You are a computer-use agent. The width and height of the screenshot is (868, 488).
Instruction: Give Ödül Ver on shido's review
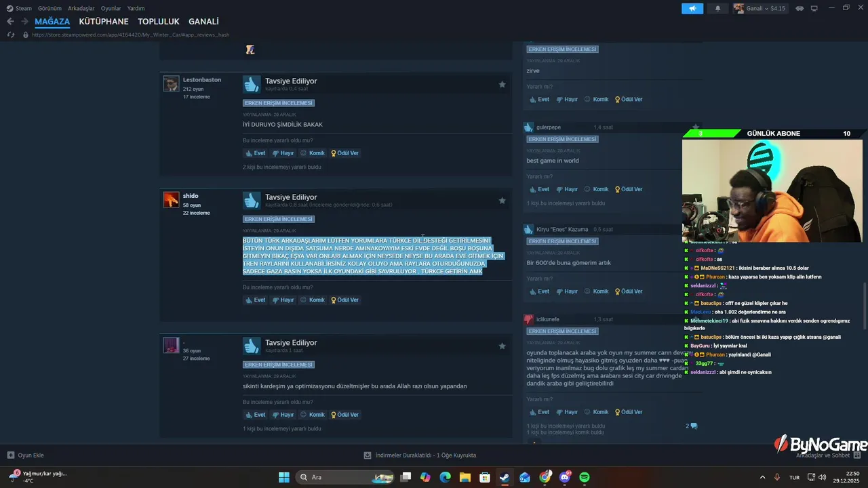tap(344, 300)
